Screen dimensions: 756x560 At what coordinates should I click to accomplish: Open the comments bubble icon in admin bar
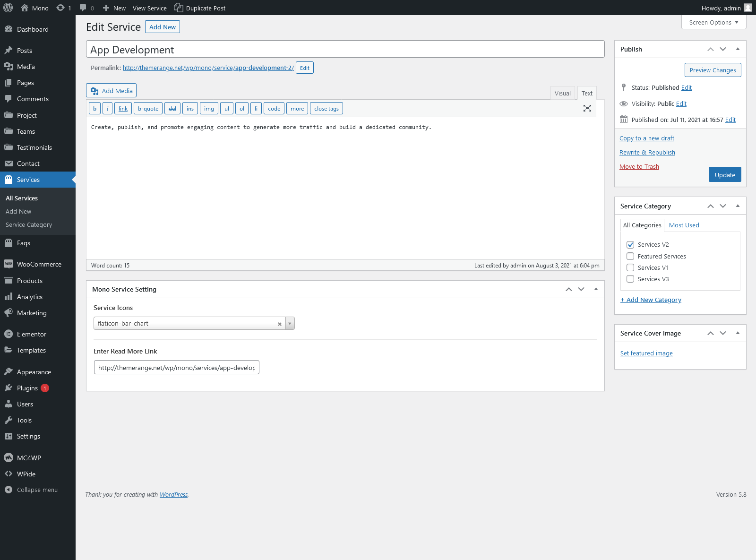pyautogui.click(x=83, y=8)
